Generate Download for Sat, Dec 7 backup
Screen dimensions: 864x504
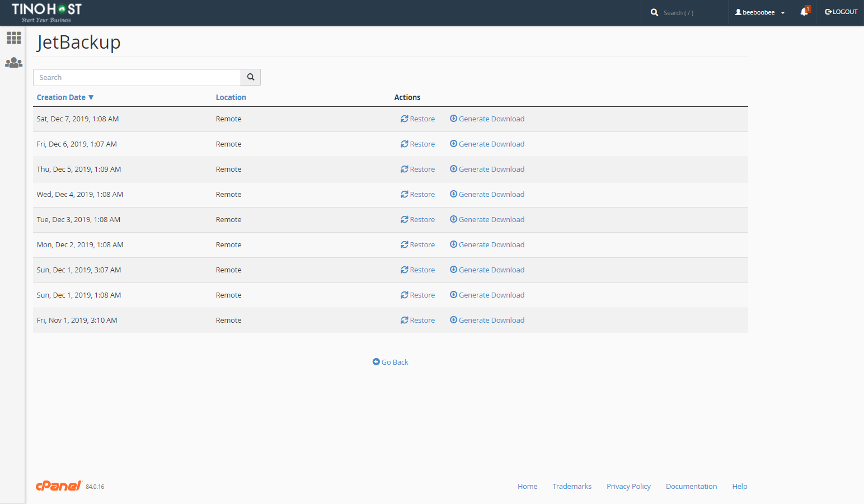pyautogui.click(x=487, y=119)
